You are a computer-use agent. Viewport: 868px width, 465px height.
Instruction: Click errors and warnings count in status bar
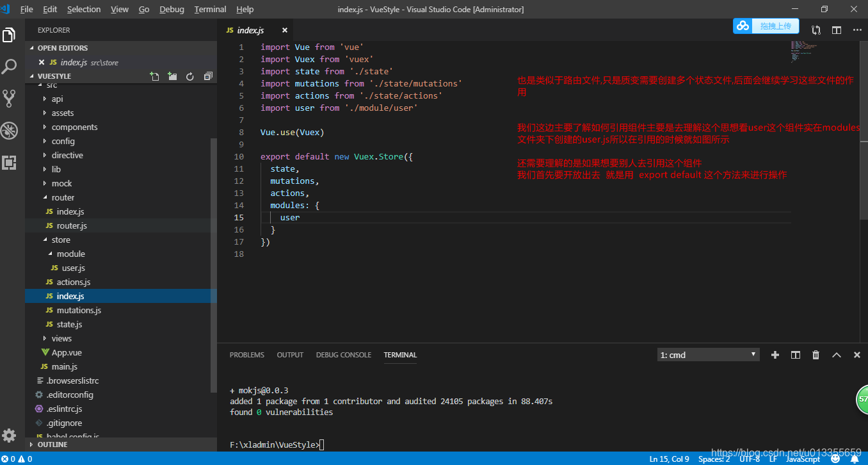click(17, 459)
